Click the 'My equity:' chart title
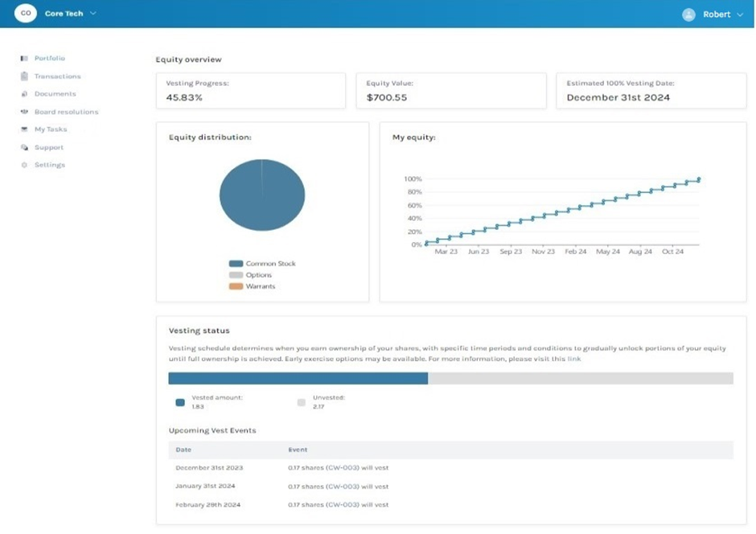This screenshot has width=756, height=534. (413, 138)
